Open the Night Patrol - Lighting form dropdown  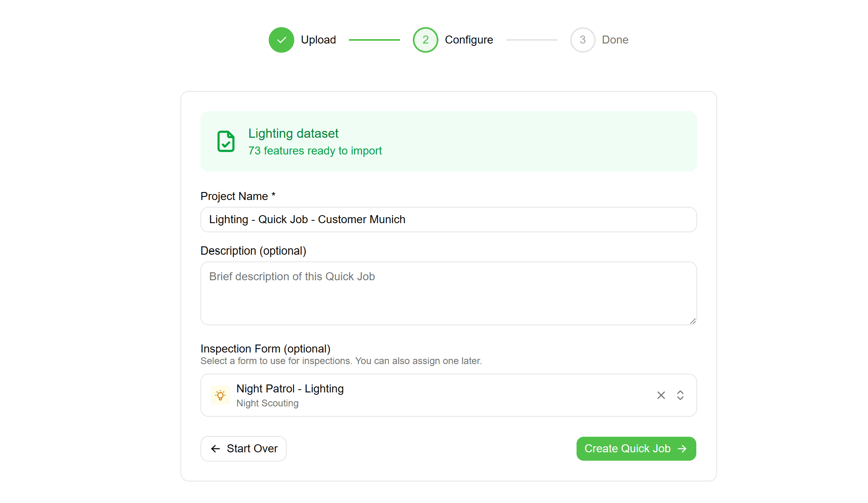(439, 395)
